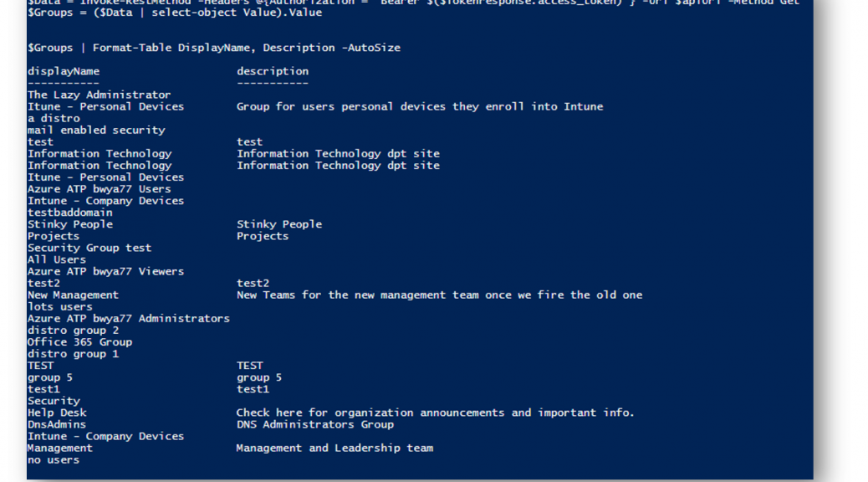This screenshot has height=482, width=868.
Task: Click 'Security Group test' entry
Action: click(89, 249)
